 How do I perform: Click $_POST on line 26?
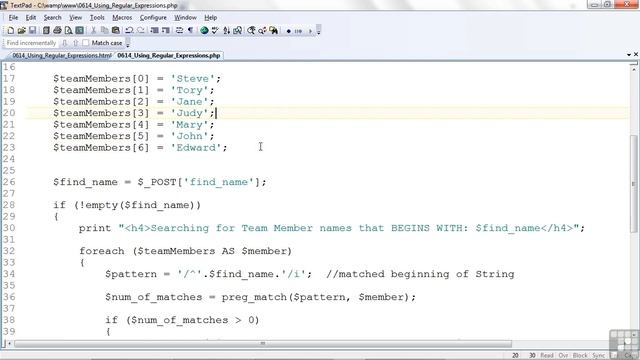157,182
